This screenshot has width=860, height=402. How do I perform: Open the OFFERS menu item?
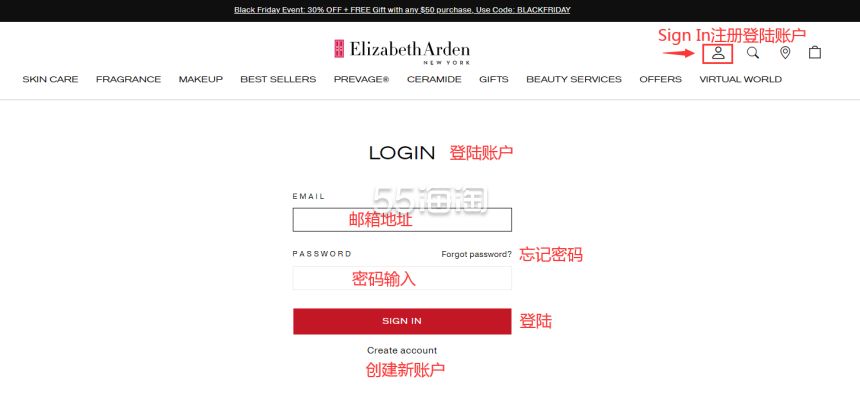(660, 80)
